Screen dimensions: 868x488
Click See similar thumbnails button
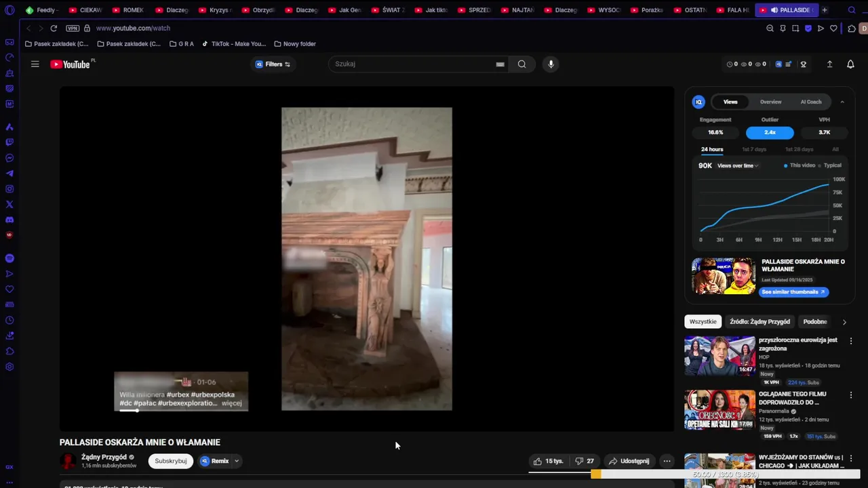pos(793,292)
